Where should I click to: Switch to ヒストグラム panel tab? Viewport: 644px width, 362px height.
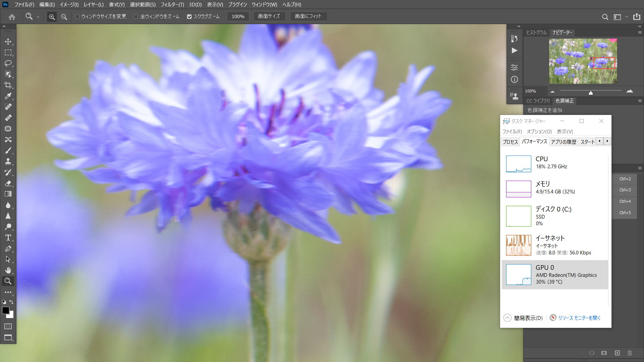(x=536, y=33)
